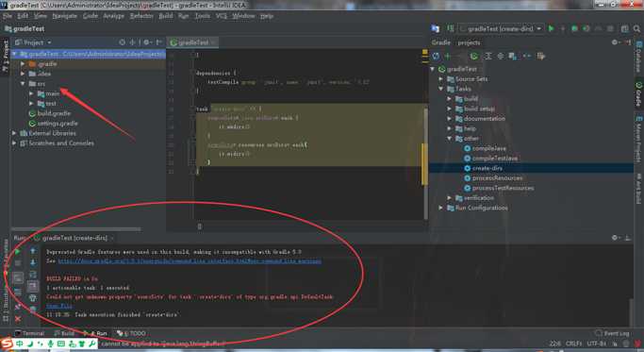
Task: Toggle the Gradle offline mode icon
Action: [x=527, y=56]
